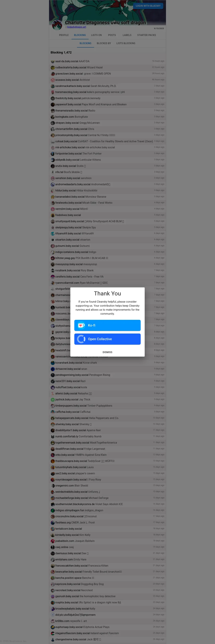Dismiss the Thank You dialog
The image size is (215, 644).
click(107, 352)
